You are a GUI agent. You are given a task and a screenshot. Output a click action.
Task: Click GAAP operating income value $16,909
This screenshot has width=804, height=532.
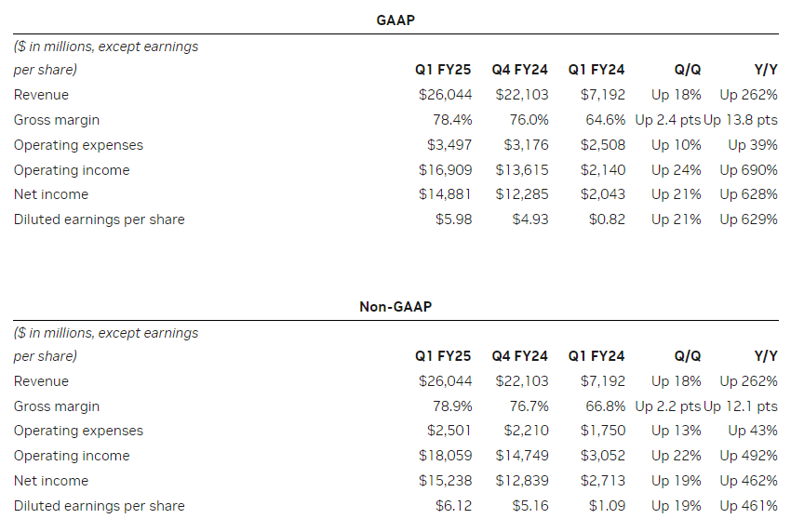[446, 170]
